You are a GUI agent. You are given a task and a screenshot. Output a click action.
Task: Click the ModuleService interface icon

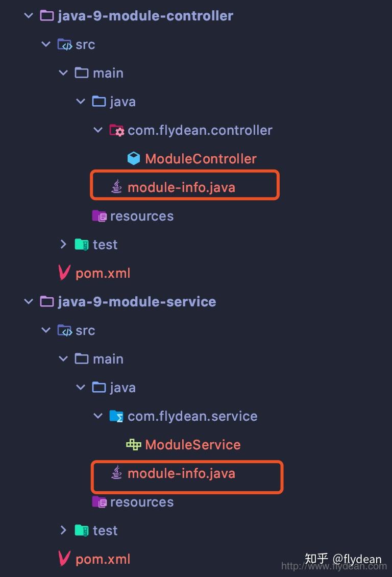click(133, 445)
